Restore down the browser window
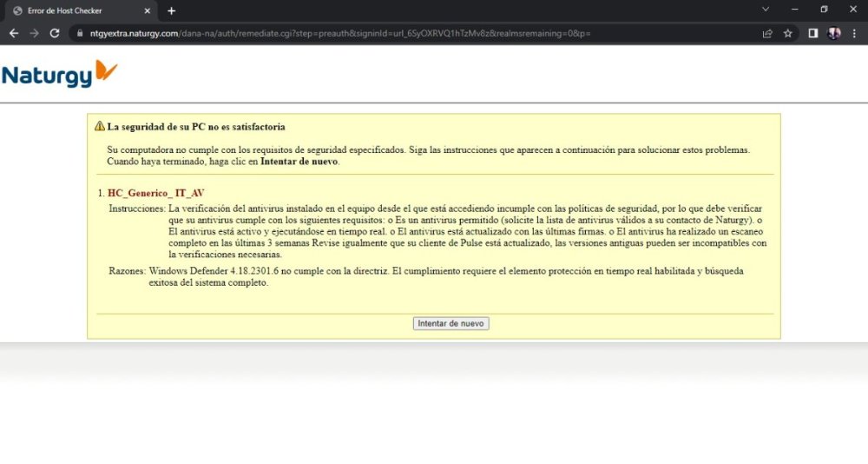 [824, 10]
